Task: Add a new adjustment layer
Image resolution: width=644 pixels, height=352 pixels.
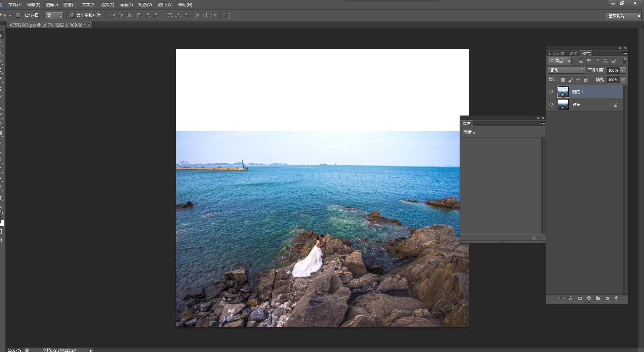Action: click(589, 298)
